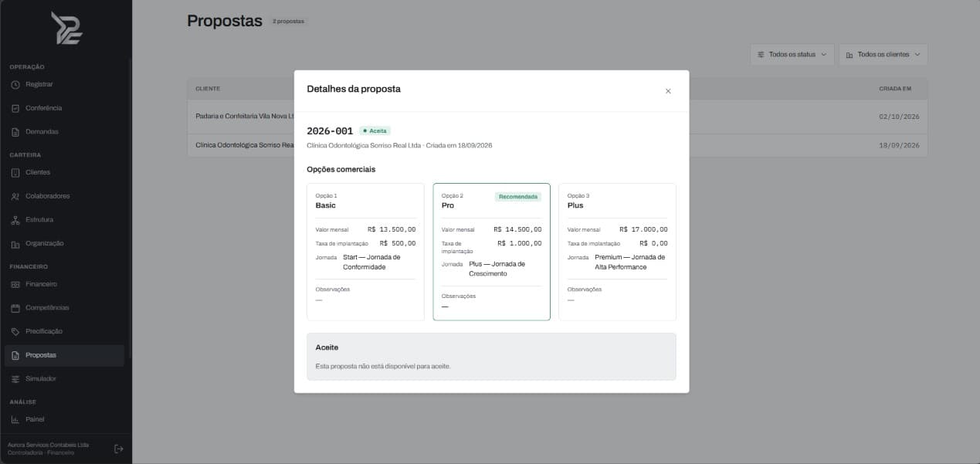The image size is (980, 464).
Task: Select the Propostas sidebar menu item
Action: point(64,355)
